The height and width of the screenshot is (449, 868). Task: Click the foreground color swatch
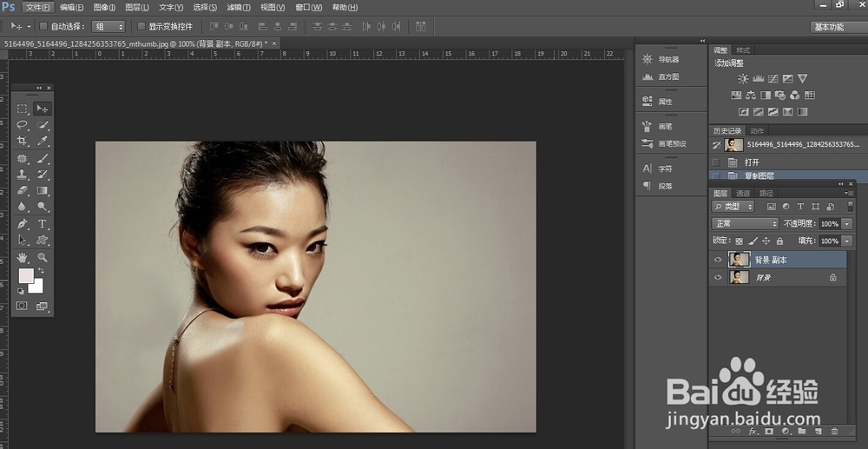click(25, 274)
